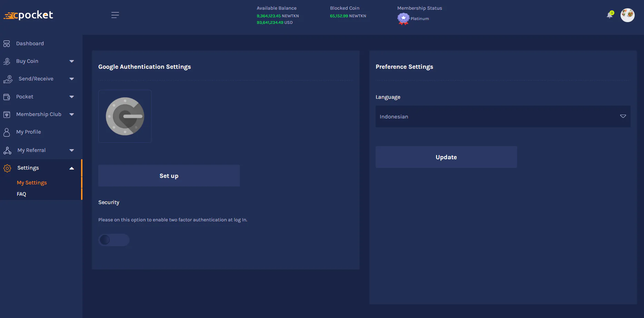Enable two factor authentication toggle
The image size is (644, 318).
(x=114, y=240)
